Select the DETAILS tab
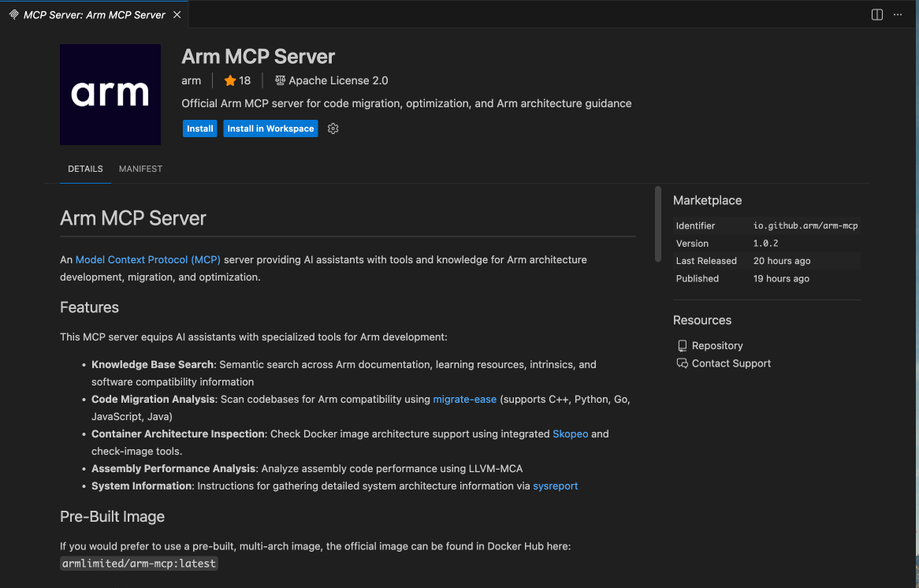Viewport: 919px width, 588px height. click(x=85, y=169)
